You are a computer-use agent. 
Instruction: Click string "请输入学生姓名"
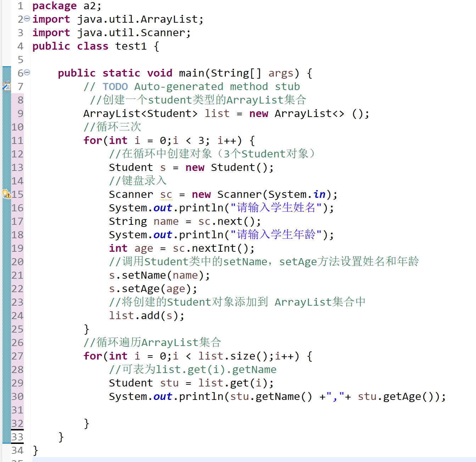[276, 208]
